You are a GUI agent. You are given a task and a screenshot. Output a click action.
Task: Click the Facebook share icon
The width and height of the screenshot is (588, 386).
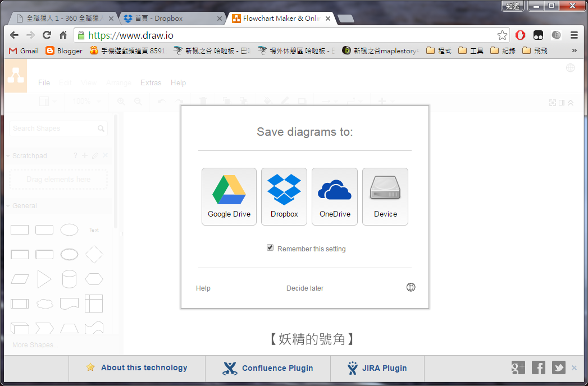[539, 367]
